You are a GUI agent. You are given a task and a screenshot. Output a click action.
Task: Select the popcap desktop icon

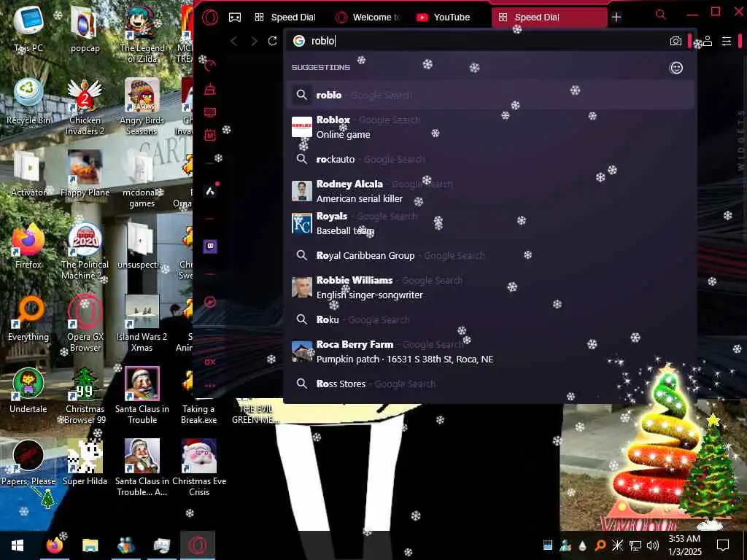point(85,29)
